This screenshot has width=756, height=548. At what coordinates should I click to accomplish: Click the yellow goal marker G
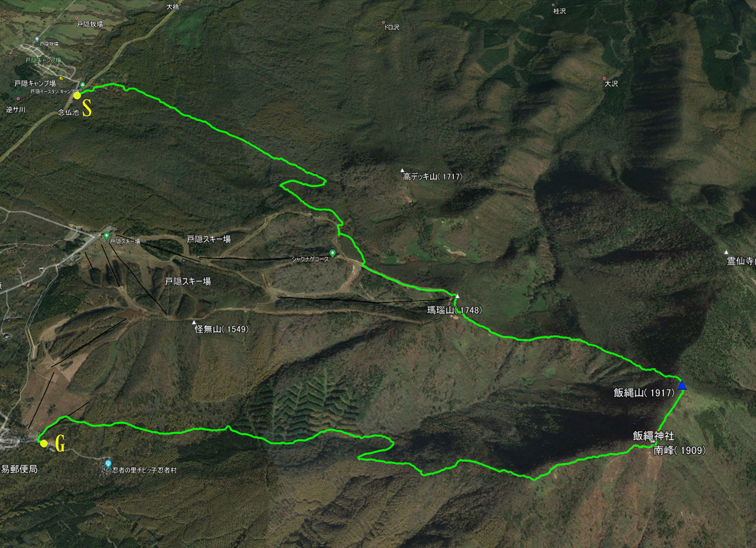pyautogui.click(x=43, y=443)
